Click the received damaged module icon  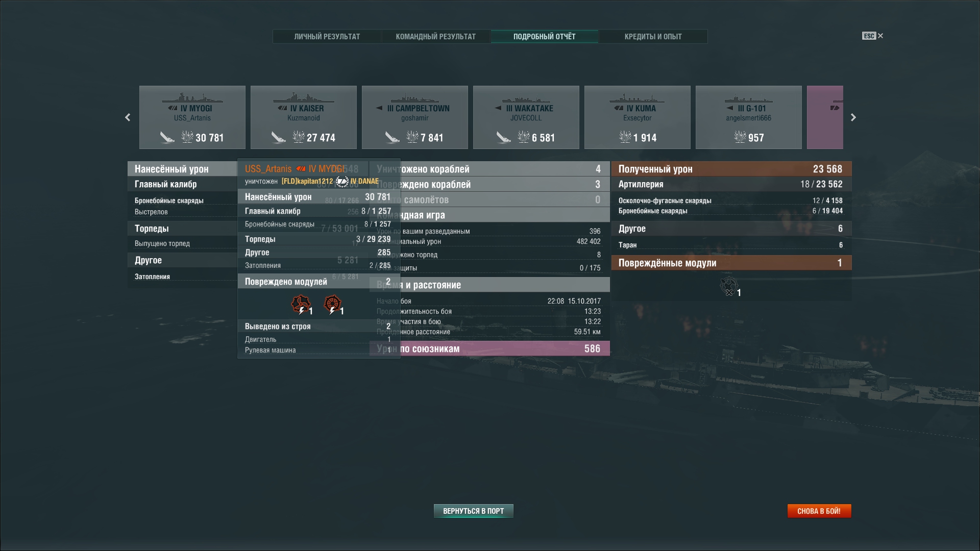[729, 286]
